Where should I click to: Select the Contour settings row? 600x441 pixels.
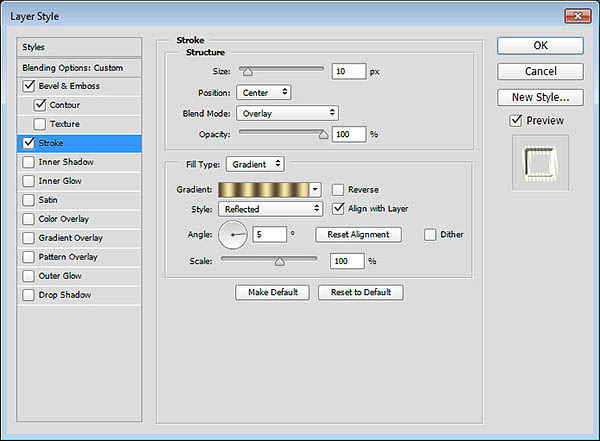(x=79, y=105)
